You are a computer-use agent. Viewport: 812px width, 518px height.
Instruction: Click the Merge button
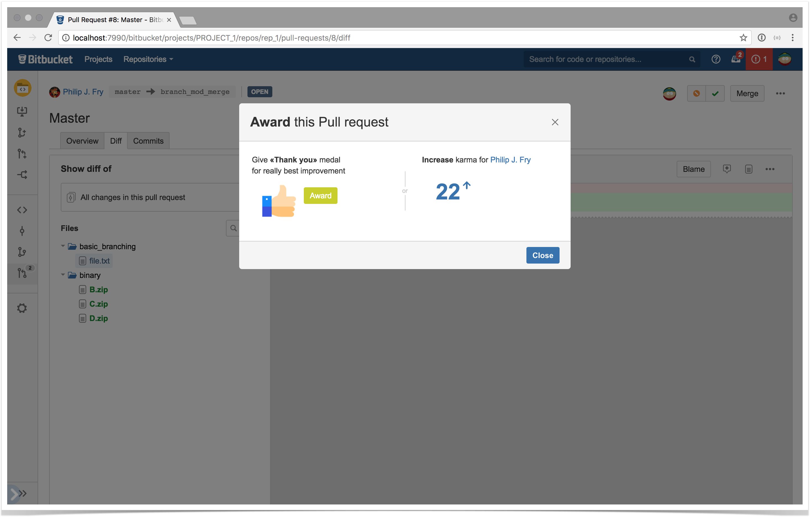pyautogui.click(x=747, y=93)
